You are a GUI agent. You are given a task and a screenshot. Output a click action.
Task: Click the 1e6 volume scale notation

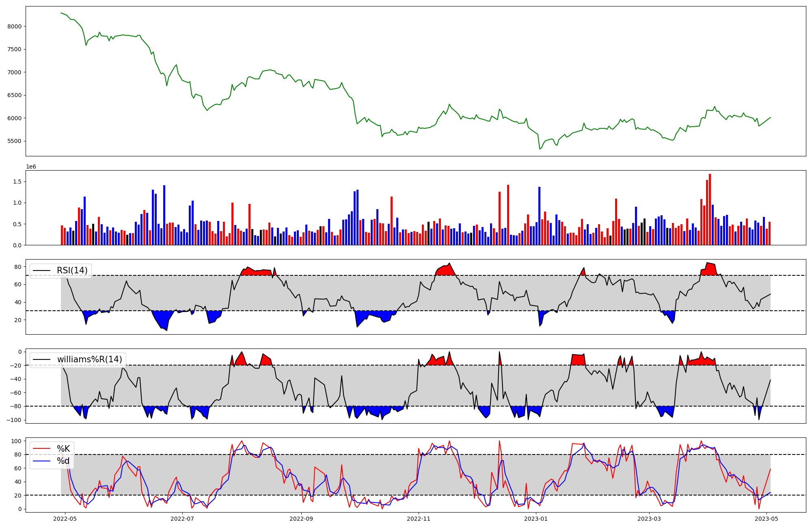31,167
